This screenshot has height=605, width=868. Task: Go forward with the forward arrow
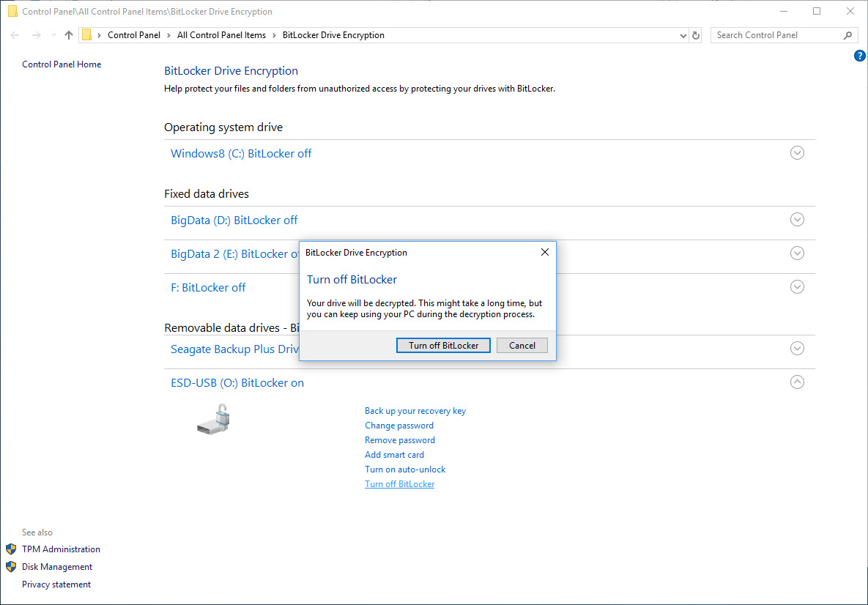(36, 35)
